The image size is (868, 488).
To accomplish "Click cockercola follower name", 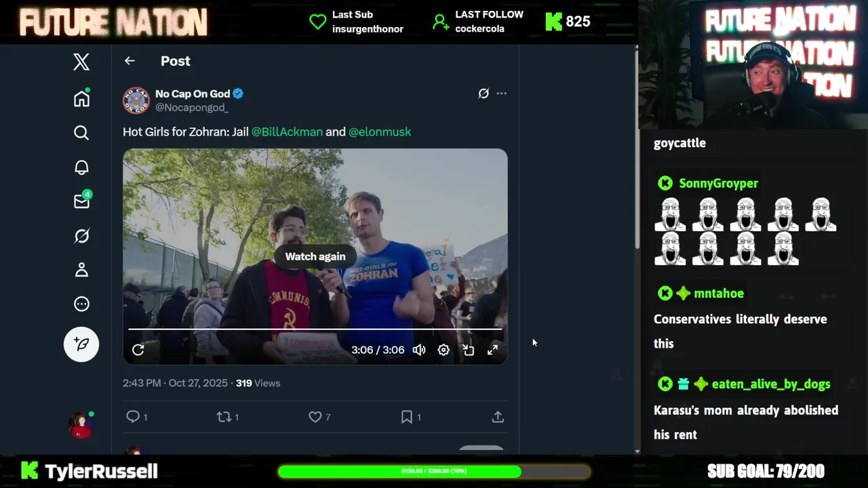I will point(479,29).
